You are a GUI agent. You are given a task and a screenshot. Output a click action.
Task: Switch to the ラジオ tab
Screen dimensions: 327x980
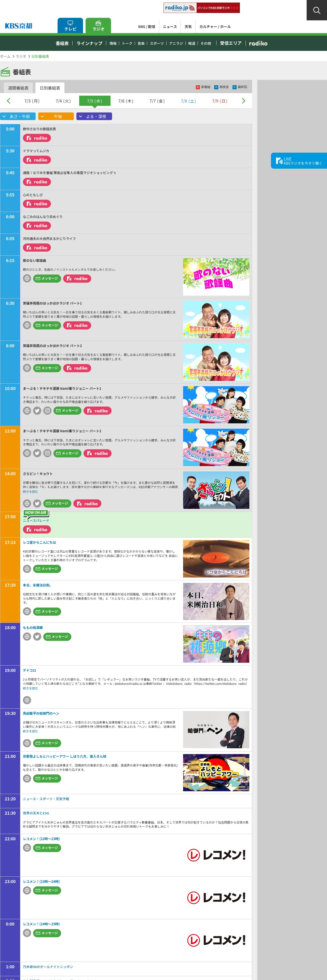(98, 25)
